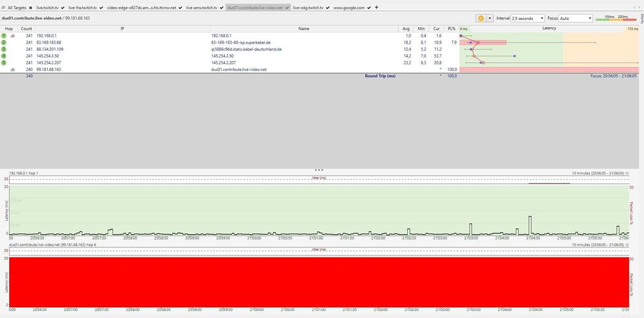This screenshot has height=318, width=644.
Task: Click name ip5886c96d.static.kabel-deutschland.de
Action: (x=246, y=49)
